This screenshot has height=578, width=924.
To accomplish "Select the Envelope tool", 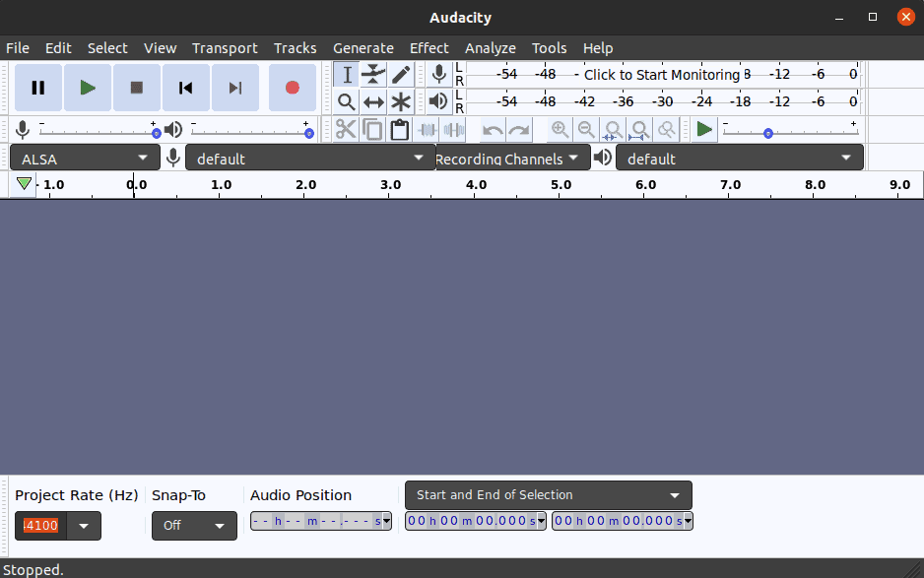I will tap(373, 75).
